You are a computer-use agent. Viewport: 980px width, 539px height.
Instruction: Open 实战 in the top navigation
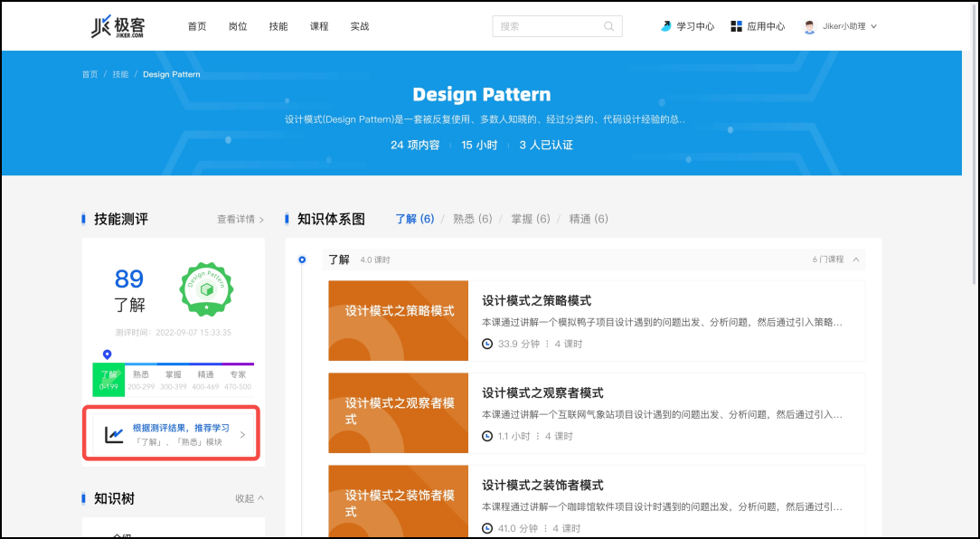[x=360, y=26]
